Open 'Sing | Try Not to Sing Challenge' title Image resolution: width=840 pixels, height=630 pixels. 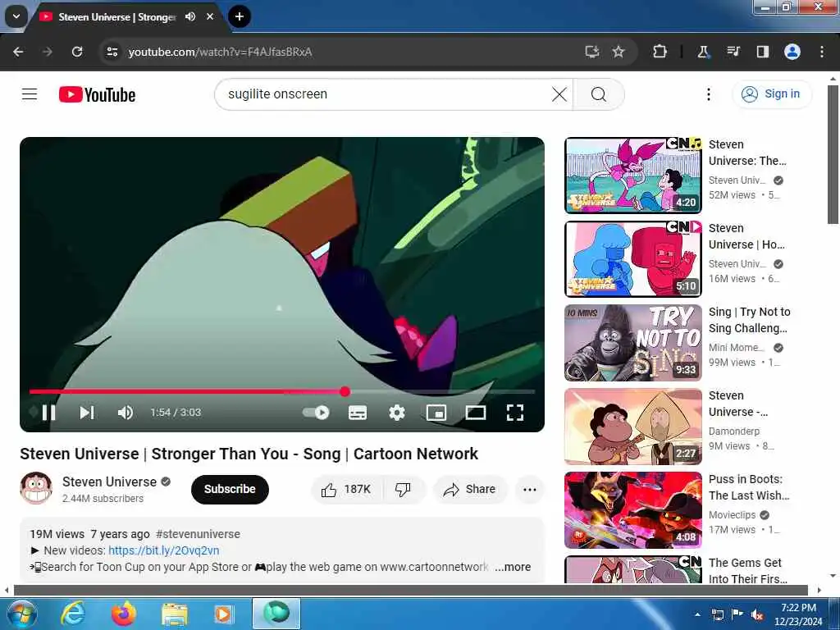coord(749,320)
